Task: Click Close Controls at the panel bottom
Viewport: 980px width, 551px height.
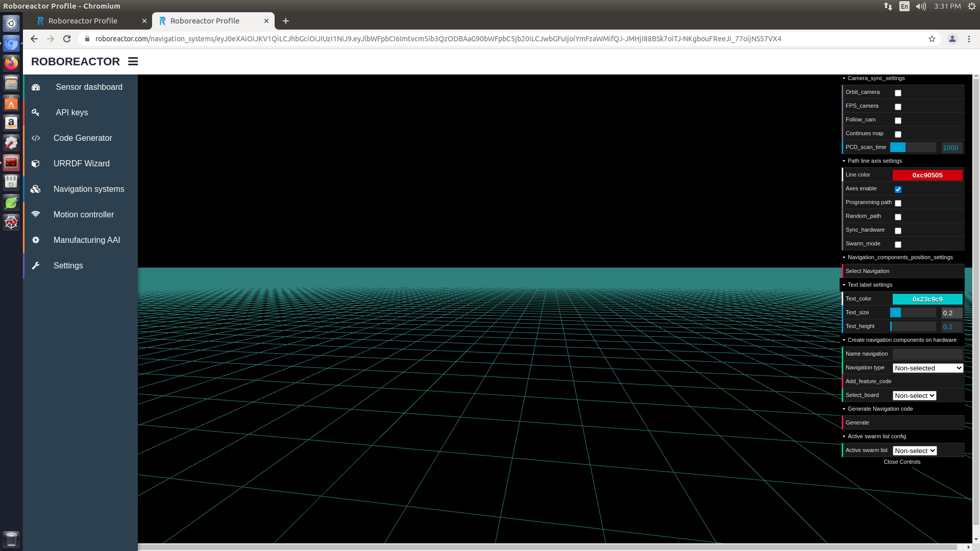Action: click(x=902, y=462)
